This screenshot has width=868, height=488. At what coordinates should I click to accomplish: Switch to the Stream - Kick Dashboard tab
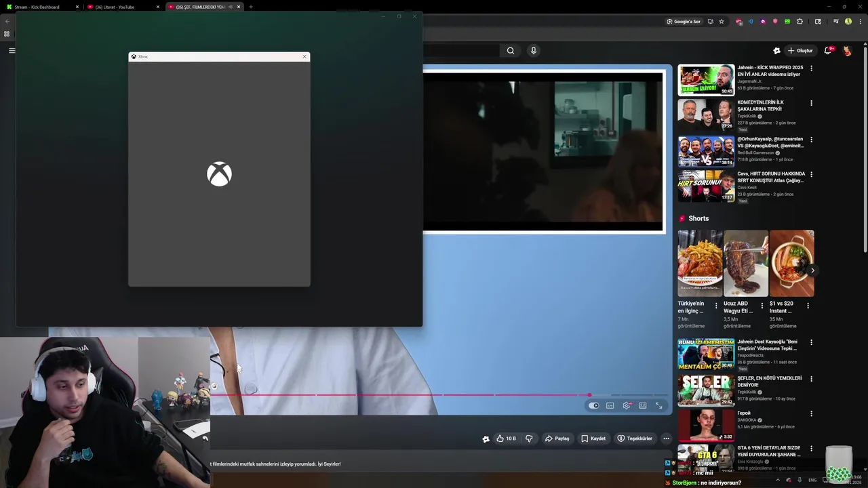coord(41,7)
